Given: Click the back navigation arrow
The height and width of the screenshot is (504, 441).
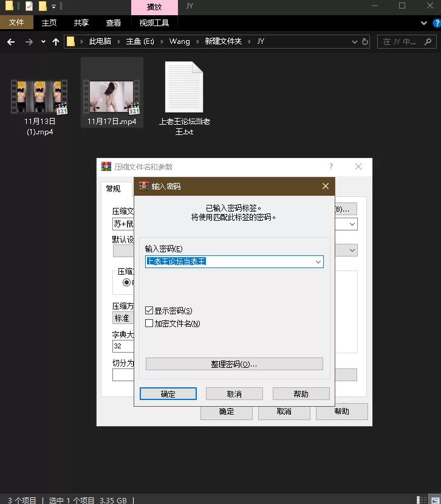Looking at the screenshot, I should [x=11, y=42].
